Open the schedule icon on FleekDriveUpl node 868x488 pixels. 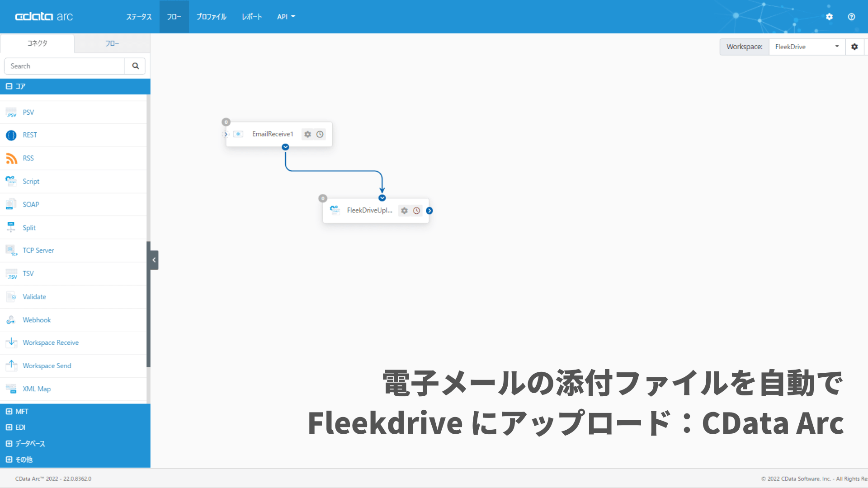coord(416,210)
